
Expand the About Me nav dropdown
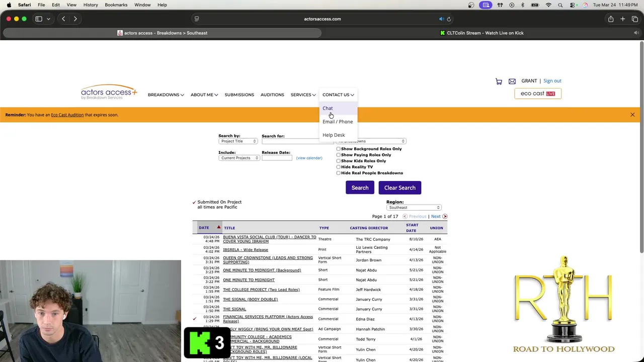point(204,95)
